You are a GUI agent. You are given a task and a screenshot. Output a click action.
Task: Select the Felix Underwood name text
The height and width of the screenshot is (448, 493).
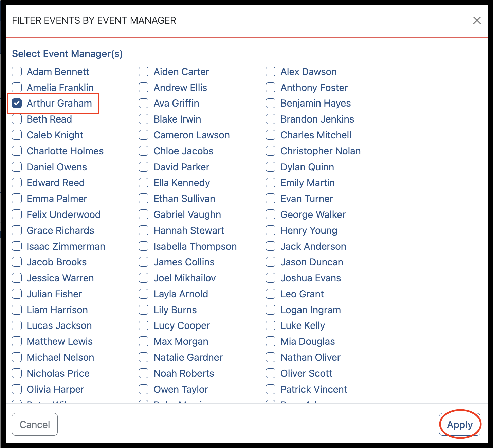coord(64,214)
